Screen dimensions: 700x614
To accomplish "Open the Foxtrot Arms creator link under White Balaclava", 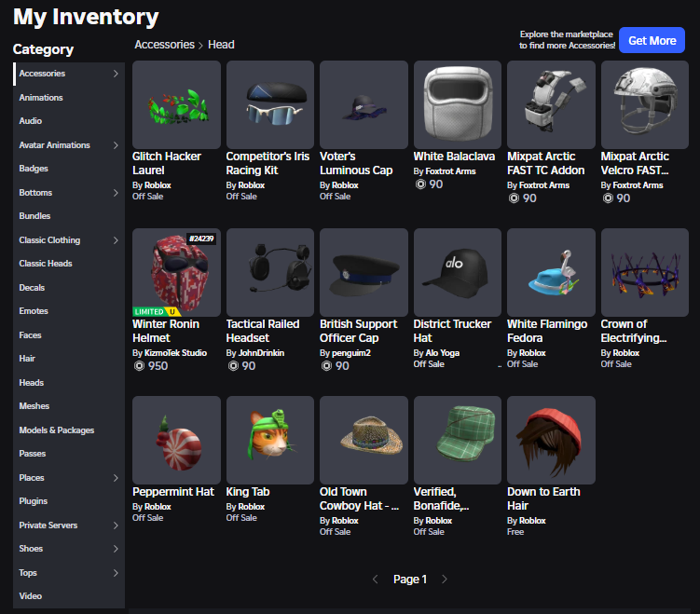I will click(x=450, y=171).
